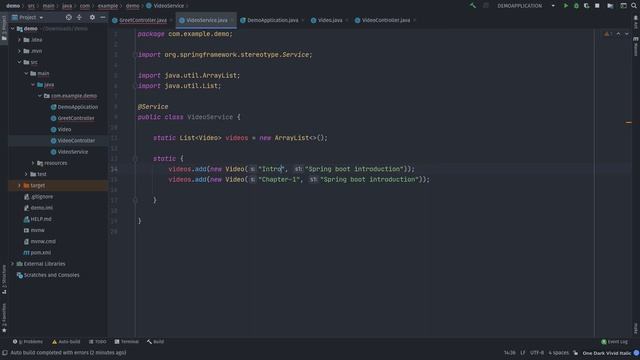640x360 pixels.
Task: Click the tool windows quick-access icon in bottom-left corner
Action: pyautogui.click(x=5, y=353)
